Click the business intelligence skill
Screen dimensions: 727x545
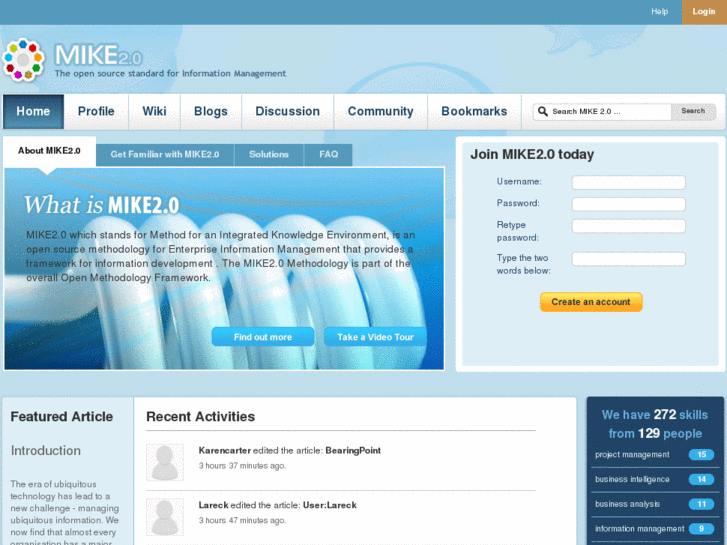tap(632, 479)
